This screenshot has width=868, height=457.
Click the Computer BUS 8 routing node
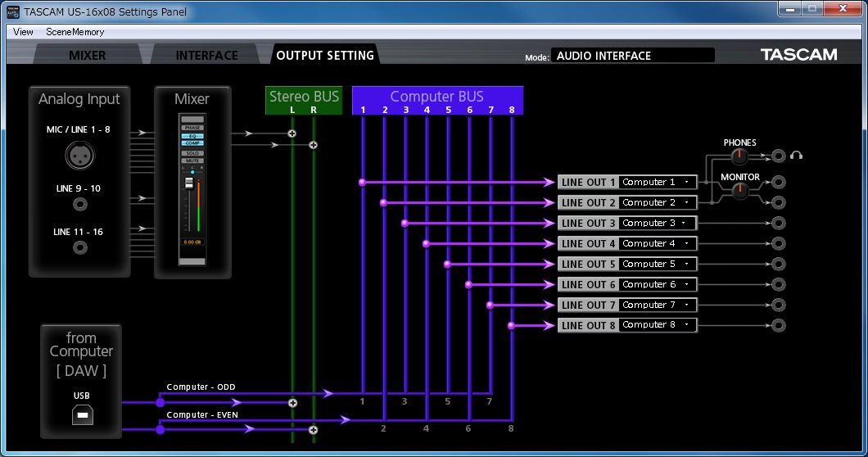(x=511, y=326)
